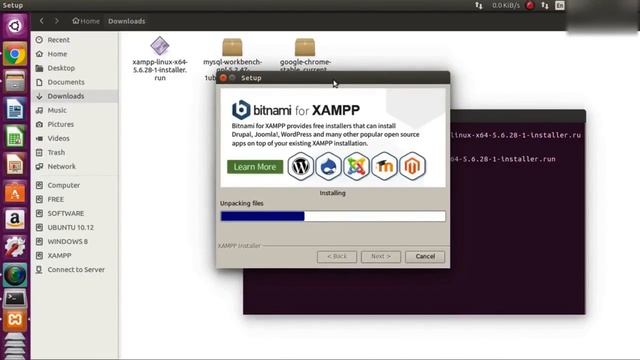Click the Moodle icon in the installer
The image size is (640, 360).
[x=384, y=167]
